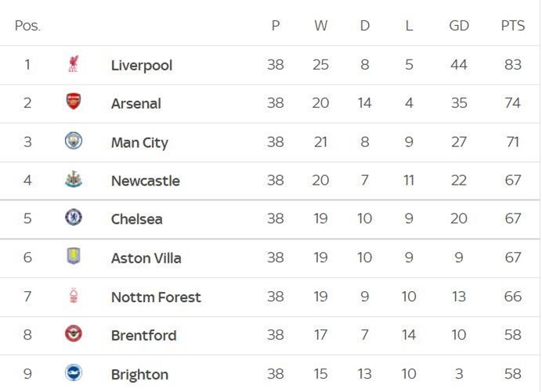Image resolution: width=542 pixels, height=392 pixels.
Task: Click the Liverpool club crest
Action: click(x=74, y=64)
